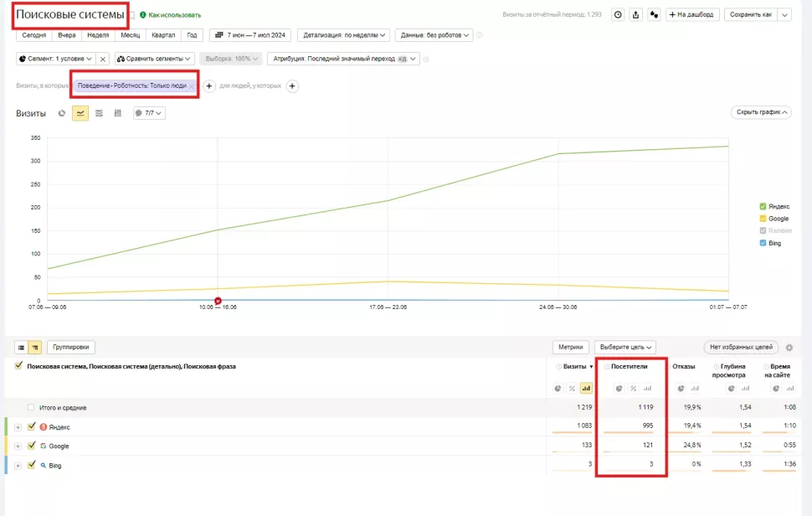
Task: Click the Визиты column bar chart icon
Action: 586,388
